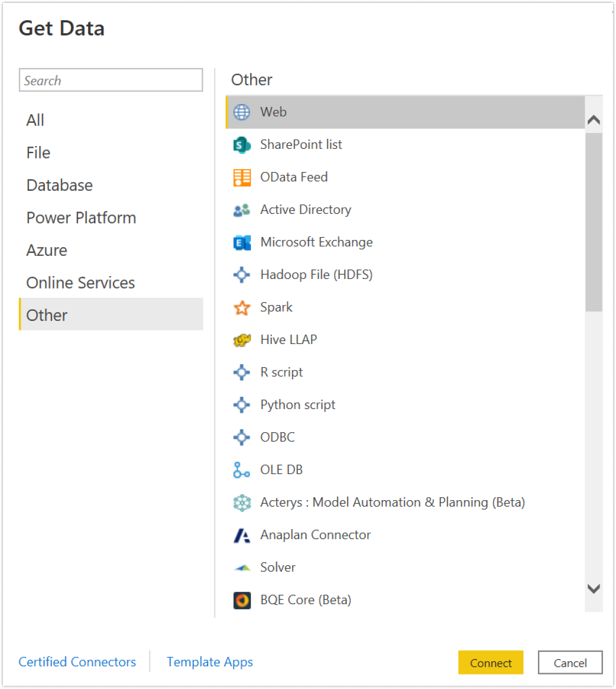Screen dimensions: 616x689
Task: Pick BQE Core (Beta) text
Action: [x=306, y=600]
